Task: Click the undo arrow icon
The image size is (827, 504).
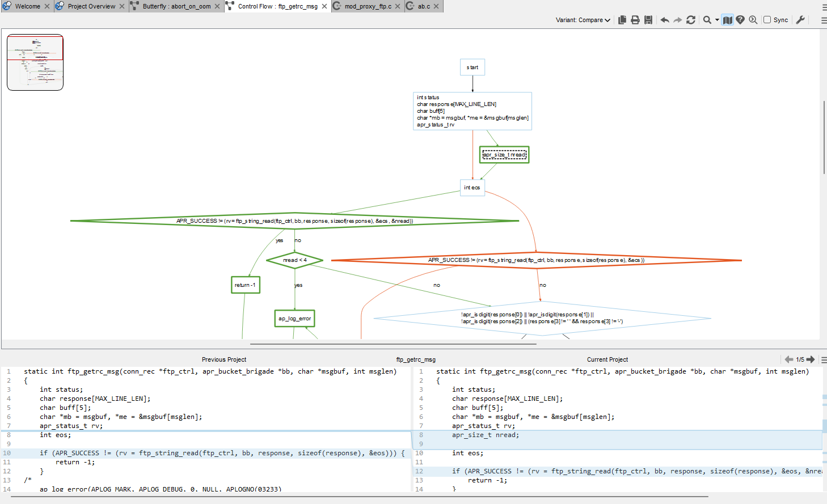Action: coord(665,20)
